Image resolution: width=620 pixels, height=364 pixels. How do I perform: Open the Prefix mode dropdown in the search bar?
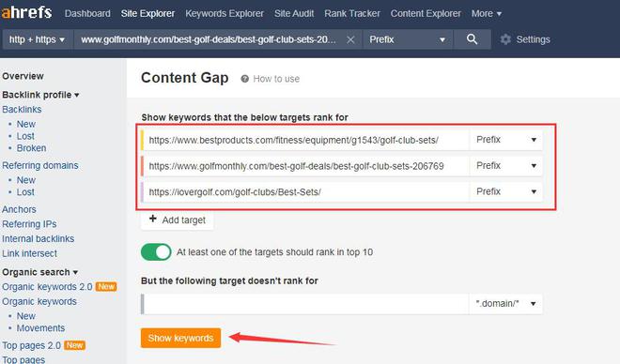coord(408,39)
